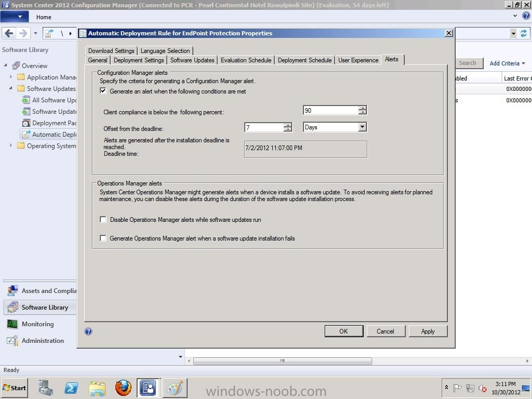The height and width of the screenshot is (399, 532).
Task: Click the volume tray icon
Action: [x=482, y=388]
